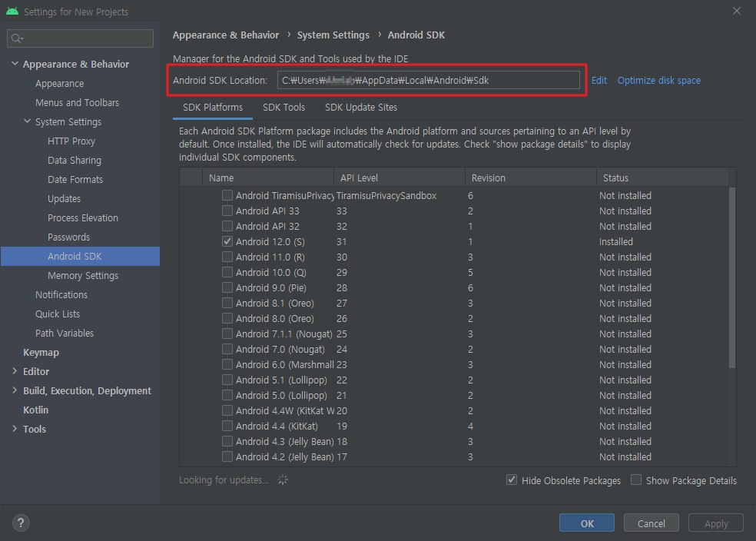The height and width of the screenshot is (541, 756).
Task: Click the Status column header
Action: pyautogui.click(x=662, y=178)
